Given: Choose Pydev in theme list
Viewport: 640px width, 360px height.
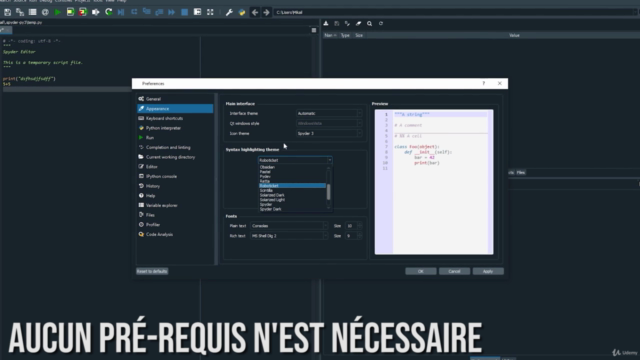Looking at the screenshot, I should 292,176.
